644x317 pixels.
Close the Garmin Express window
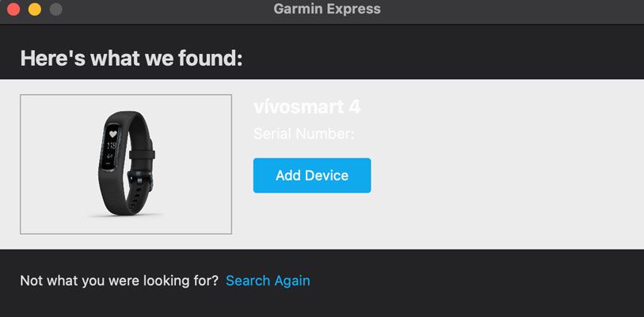coord(13,10)
